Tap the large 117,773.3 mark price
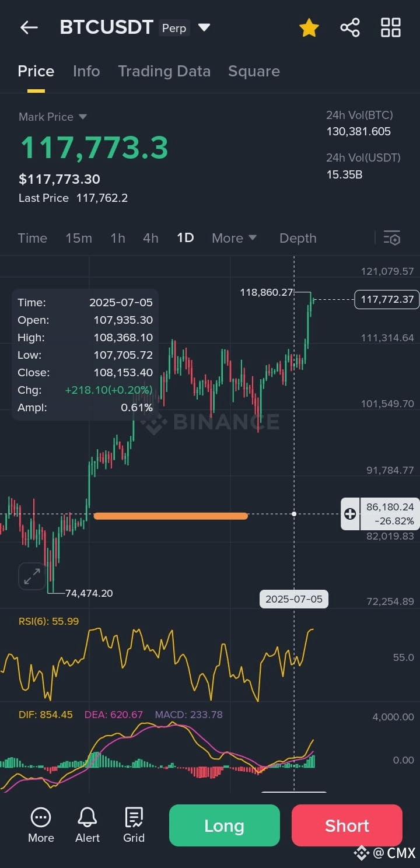This screenshot has height=868, width=420. (x=94, y=147)
